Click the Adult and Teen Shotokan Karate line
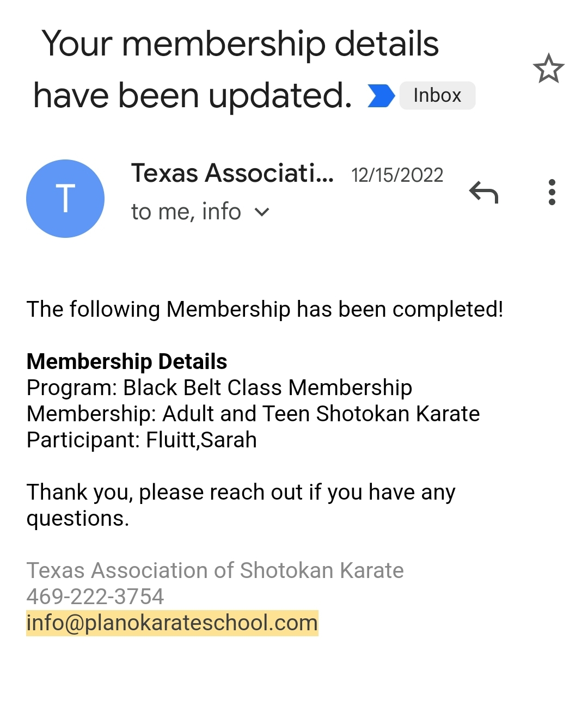This screenshot has width=588, height=707. [x=253, y=414]
